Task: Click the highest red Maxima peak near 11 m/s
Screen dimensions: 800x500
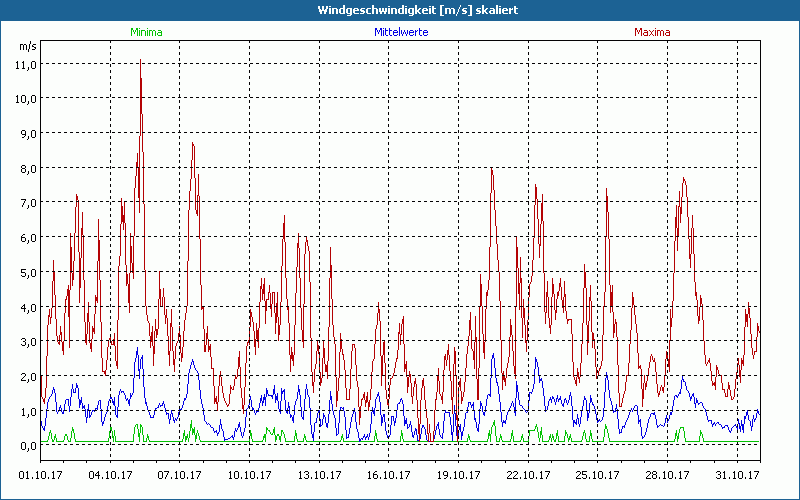Action: 140,62
